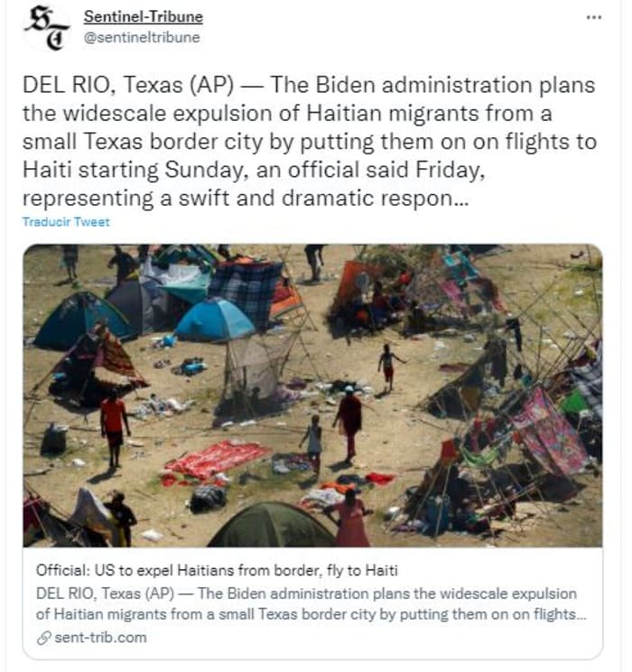Open the migrant camp photo thumbnail
The height and width of the screenshot is (672, 632).
(312, 396)
